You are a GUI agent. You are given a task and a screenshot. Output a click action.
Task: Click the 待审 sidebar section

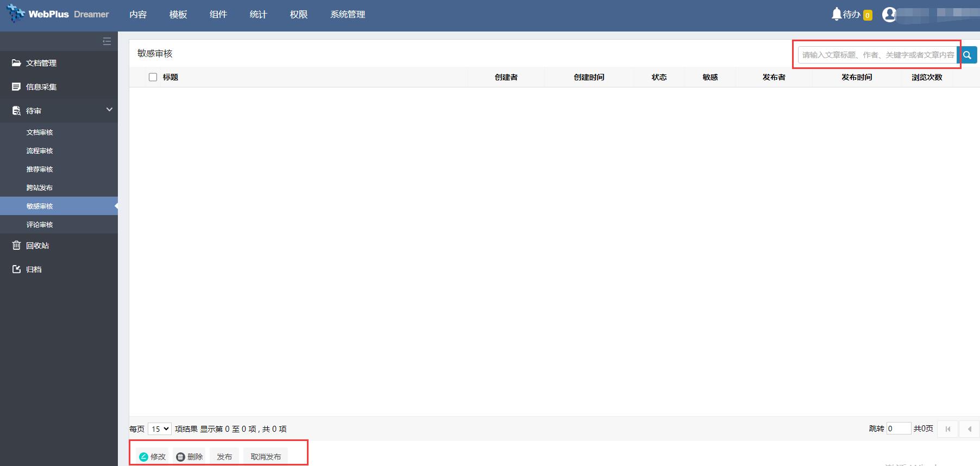pyautogui.click(x=59, y=111)
